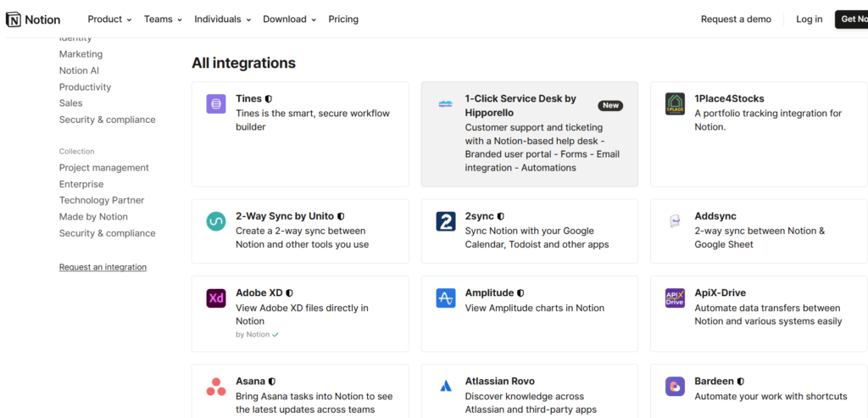Open the 1Place4Stocks title

(x=729, y=98)
